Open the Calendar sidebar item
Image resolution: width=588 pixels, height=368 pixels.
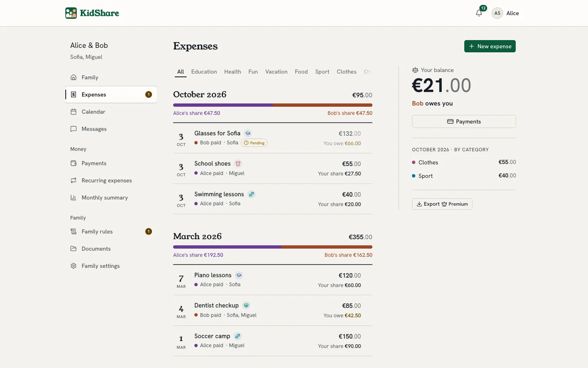[111, 112]
